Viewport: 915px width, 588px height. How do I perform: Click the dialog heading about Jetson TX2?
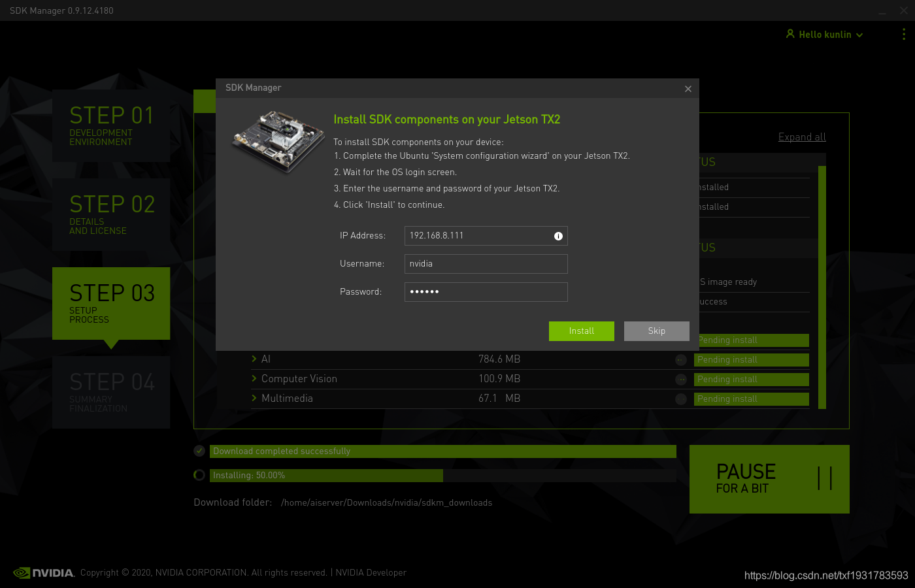(447, 120)
